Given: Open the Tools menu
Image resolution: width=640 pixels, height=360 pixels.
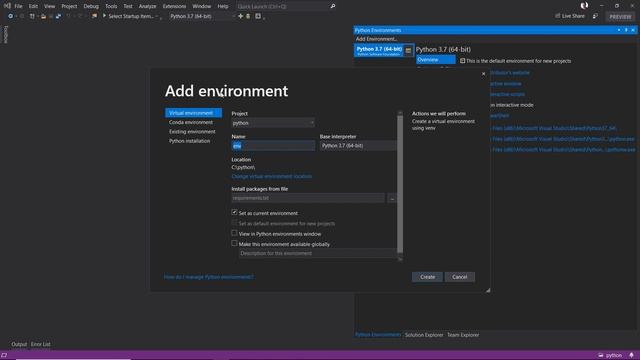Looking at the screenshot, I should click(111, 6).
